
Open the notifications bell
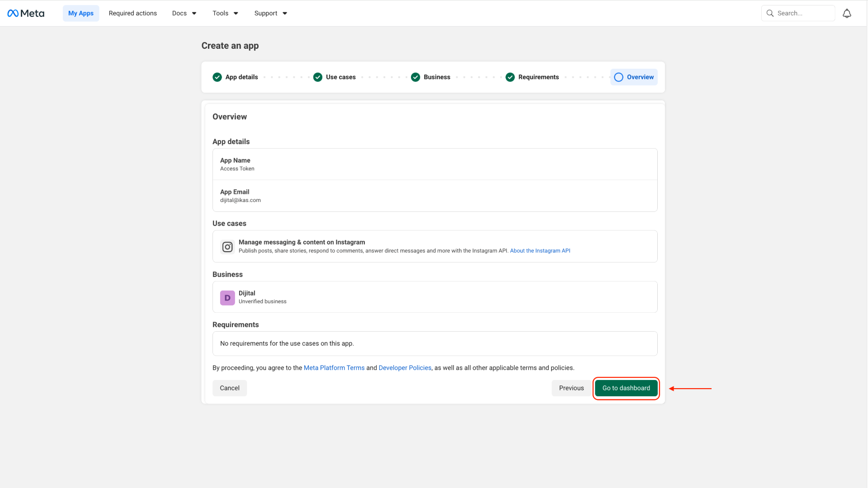pyautogui.click(x=847, y=14)
